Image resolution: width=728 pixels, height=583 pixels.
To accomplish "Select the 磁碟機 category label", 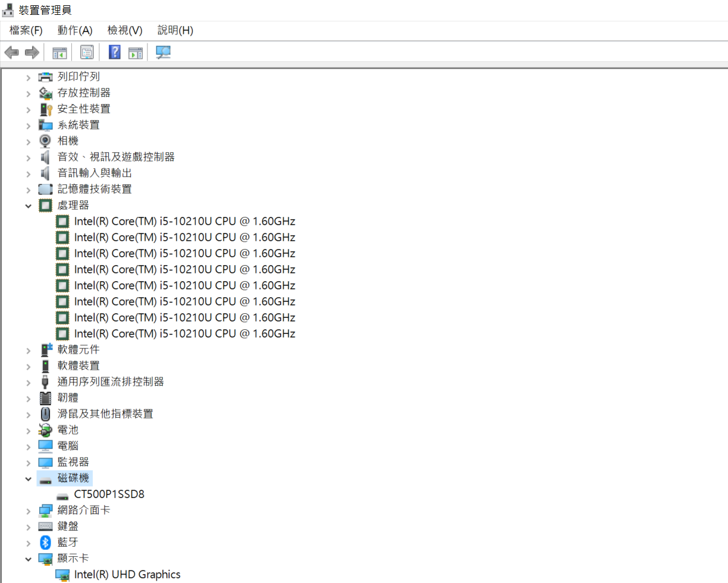I will point(73,478).
